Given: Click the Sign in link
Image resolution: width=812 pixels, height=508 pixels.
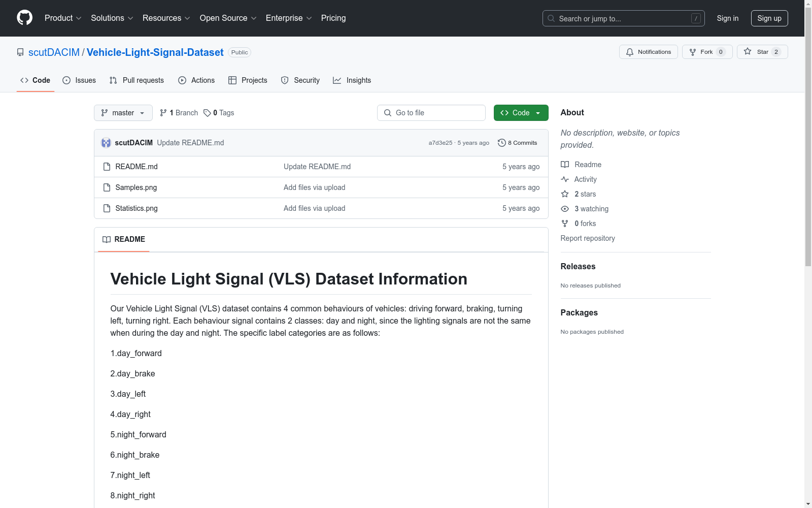Looking at the screenshot, I should tap(728, 18).
